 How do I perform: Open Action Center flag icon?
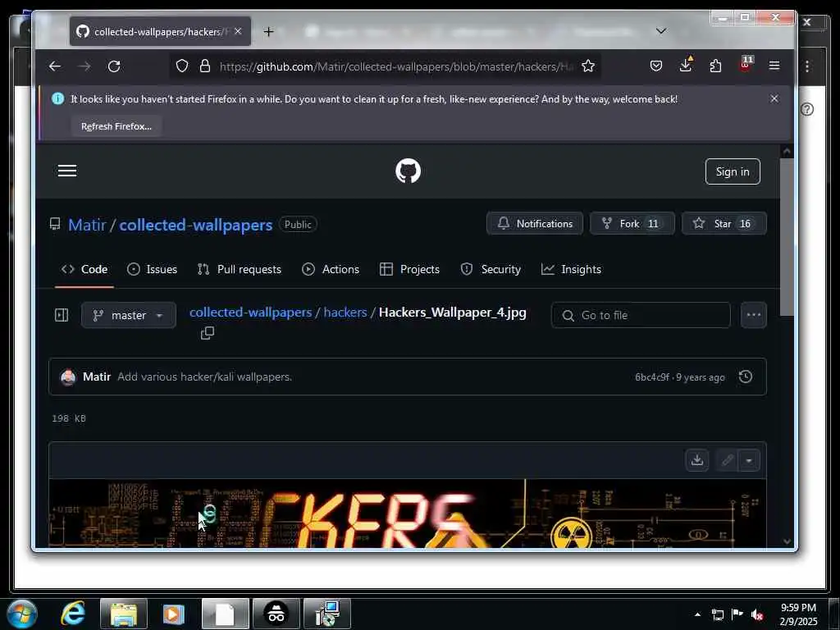(x=737, y=614)
